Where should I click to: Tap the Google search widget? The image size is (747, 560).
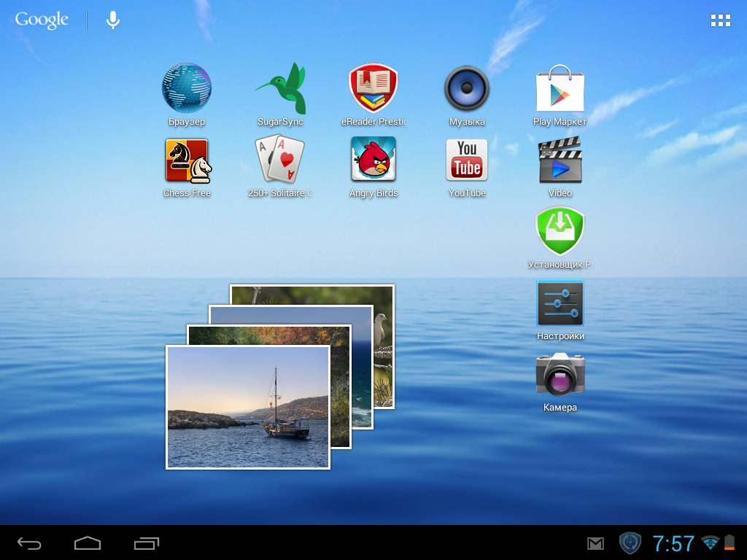coord(42,20)
